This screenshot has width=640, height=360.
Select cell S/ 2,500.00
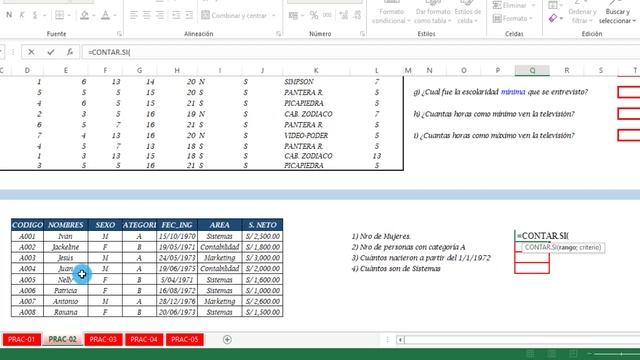[x=262, y=236]
